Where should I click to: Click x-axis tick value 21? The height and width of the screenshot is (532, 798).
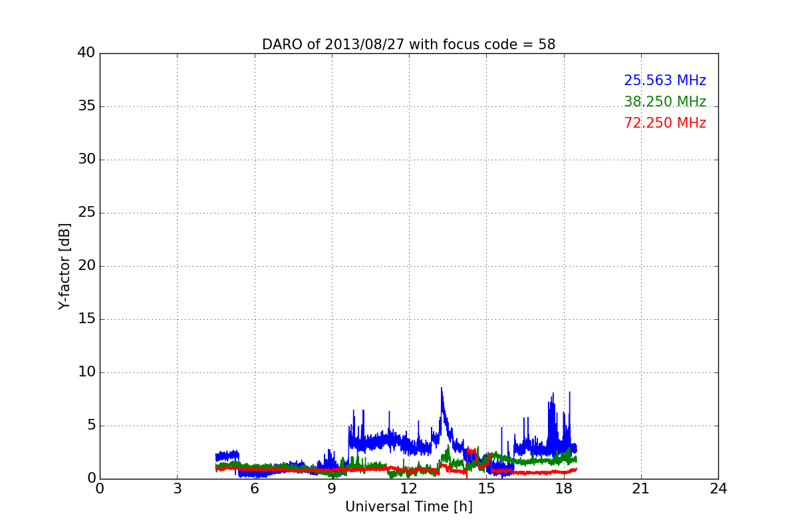point(641,489)
